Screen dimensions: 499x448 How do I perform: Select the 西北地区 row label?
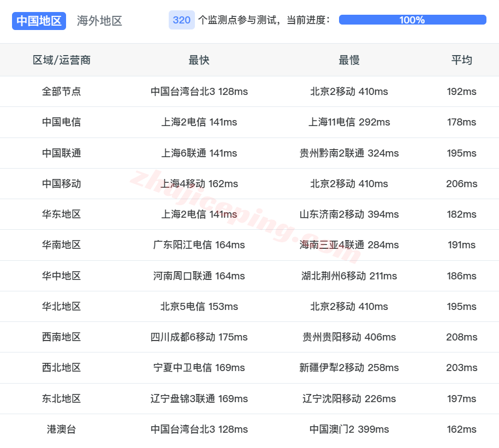(62, 367)
